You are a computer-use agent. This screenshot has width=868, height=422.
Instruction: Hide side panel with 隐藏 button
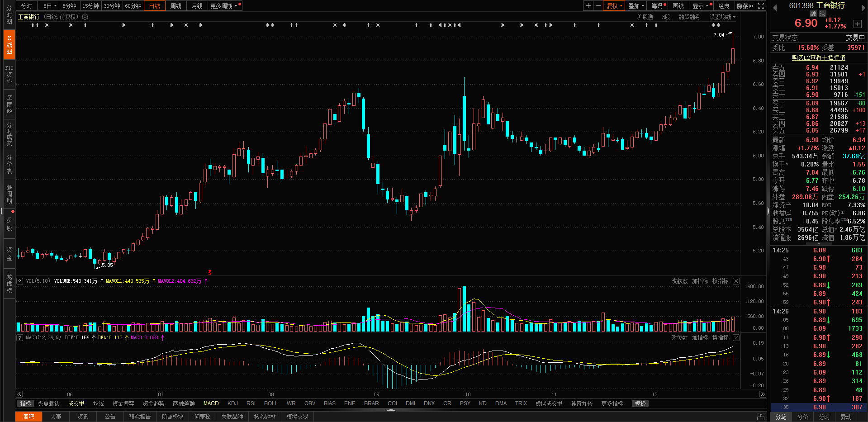(x=745, y=6)
